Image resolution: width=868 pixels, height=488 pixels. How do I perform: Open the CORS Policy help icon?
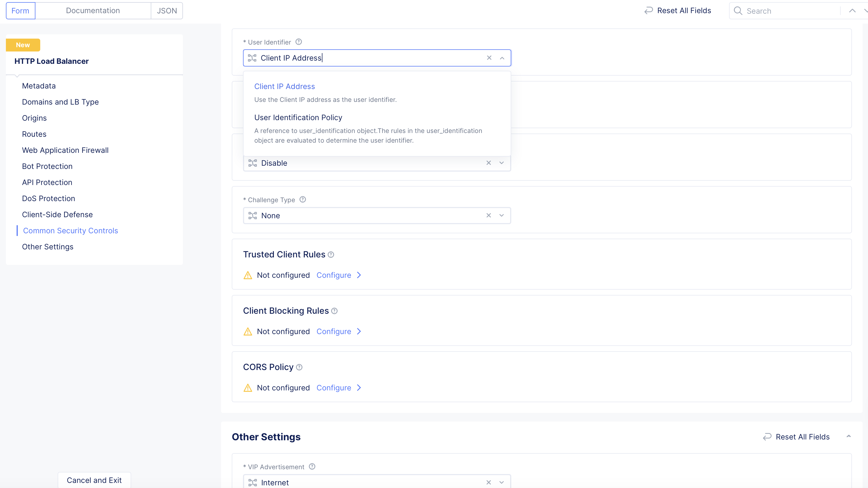299,367
